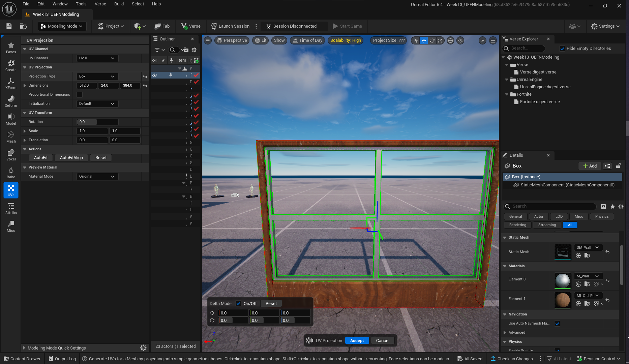This screenshot has height=364, width=629.
Task: Cancel the UV Projection tool
Action: 383,341
